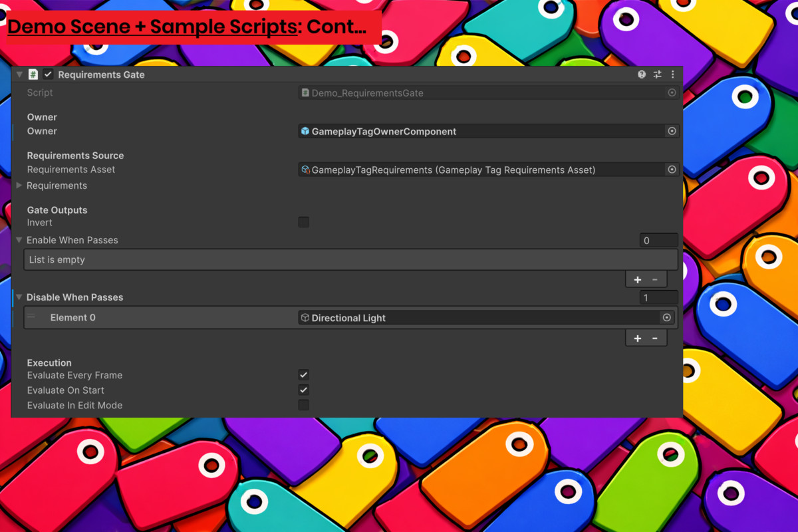Open object picker for Directional Light element

point(666,318)
